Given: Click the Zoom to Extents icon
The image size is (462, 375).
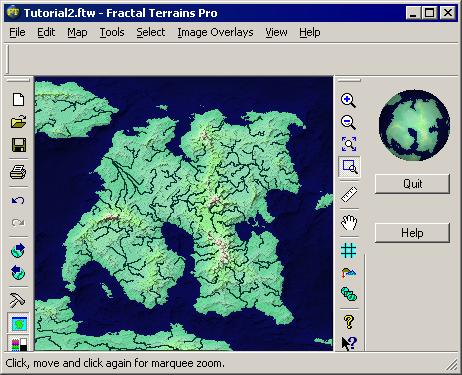Looking at the screenshot, I should click(349, 144).
